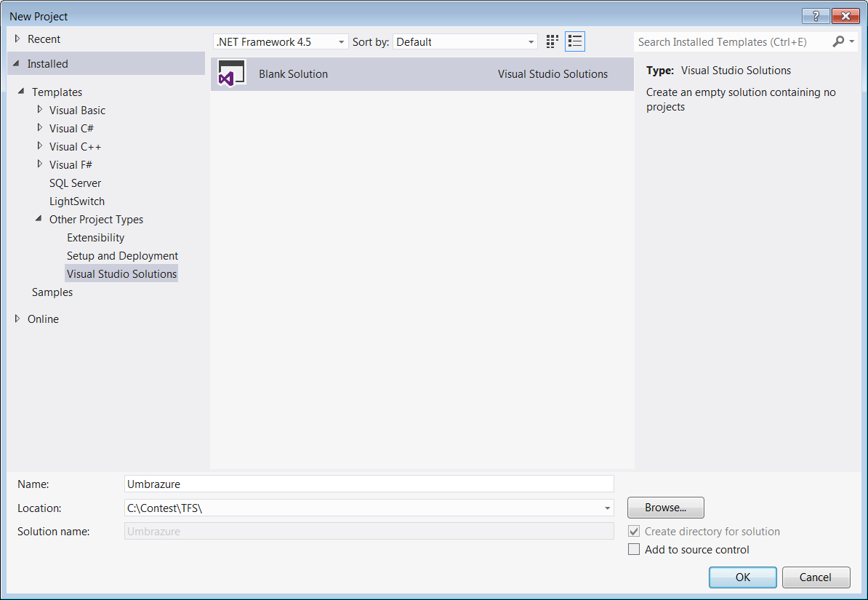868x600 pixels.
Task: Collapse the Other Project Types node
Action: pos(39,219)
